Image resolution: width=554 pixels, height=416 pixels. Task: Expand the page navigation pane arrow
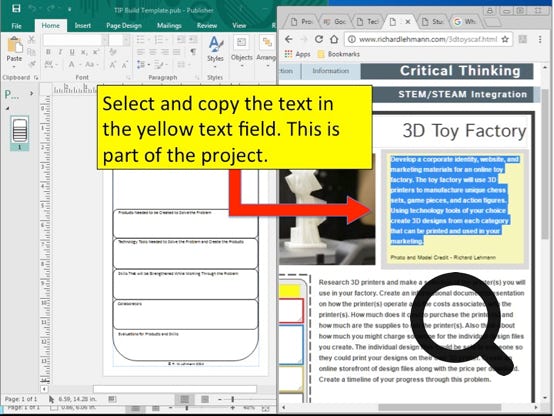click(31, 94)
